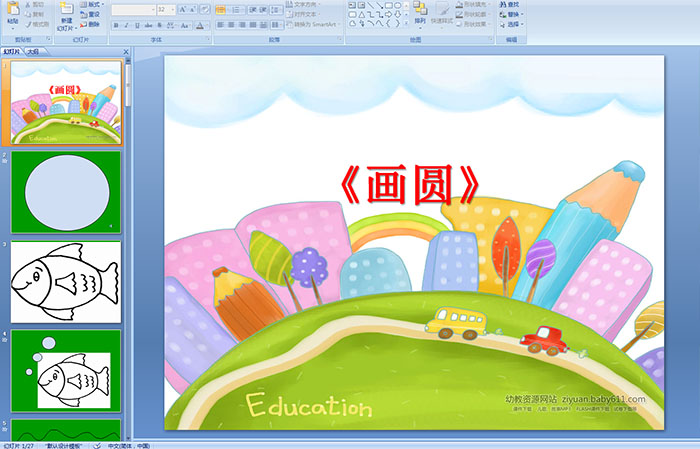Center the paragraph text

(231, 25)
